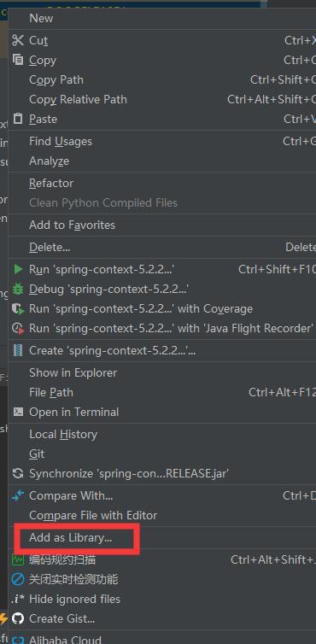Click the Compare With arrows icon

coord(18,495)
